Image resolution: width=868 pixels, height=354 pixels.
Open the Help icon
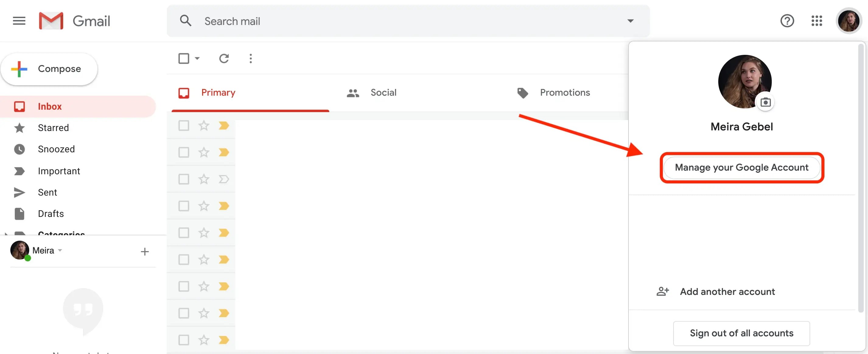point(787,21)
